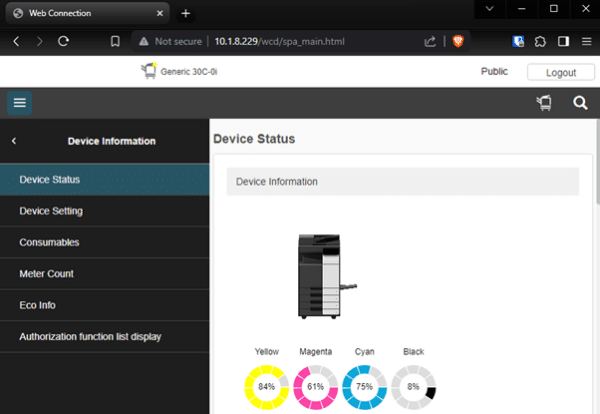
Task: Open the Meter Count page
Action: point(46,274)
